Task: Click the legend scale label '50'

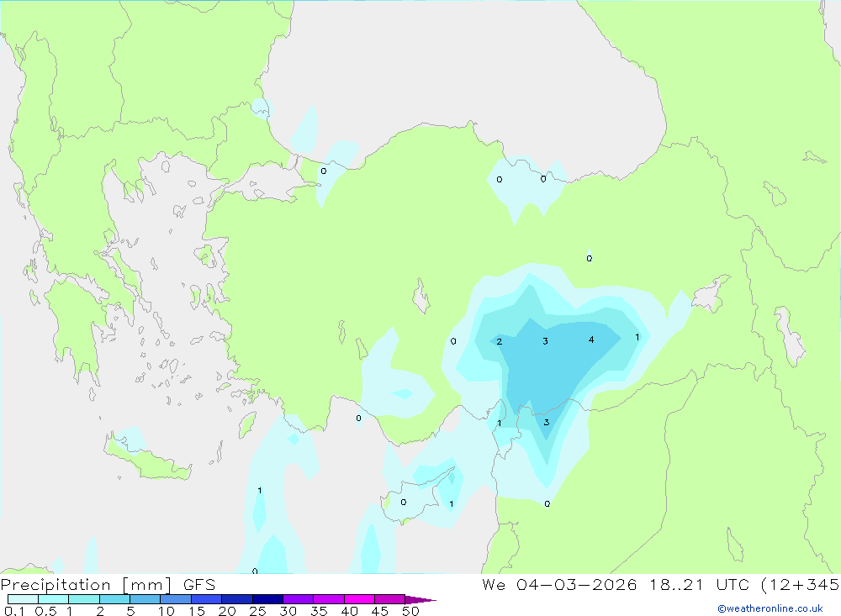Action: coord(411,611)
